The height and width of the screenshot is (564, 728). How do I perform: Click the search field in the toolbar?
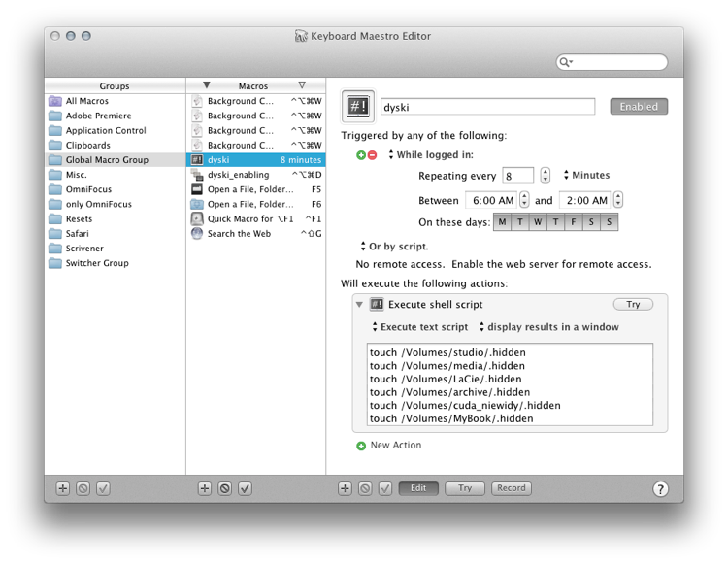point(612,62)
